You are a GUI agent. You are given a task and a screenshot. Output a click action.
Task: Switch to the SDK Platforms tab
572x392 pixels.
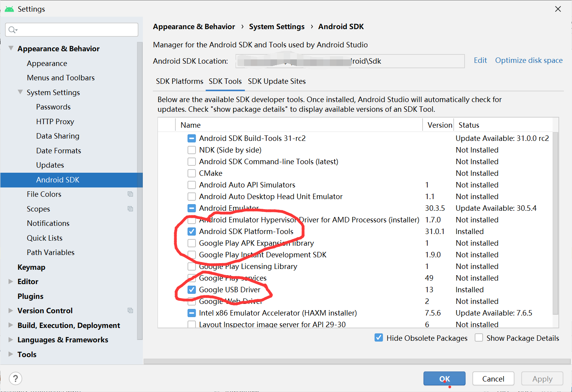click(x=180, y=81)
